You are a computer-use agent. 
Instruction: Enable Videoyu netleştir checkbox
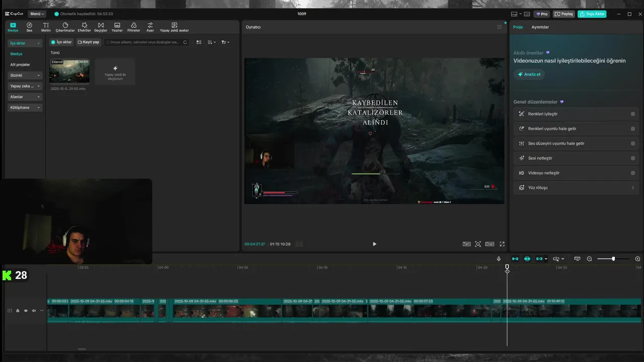633,173
